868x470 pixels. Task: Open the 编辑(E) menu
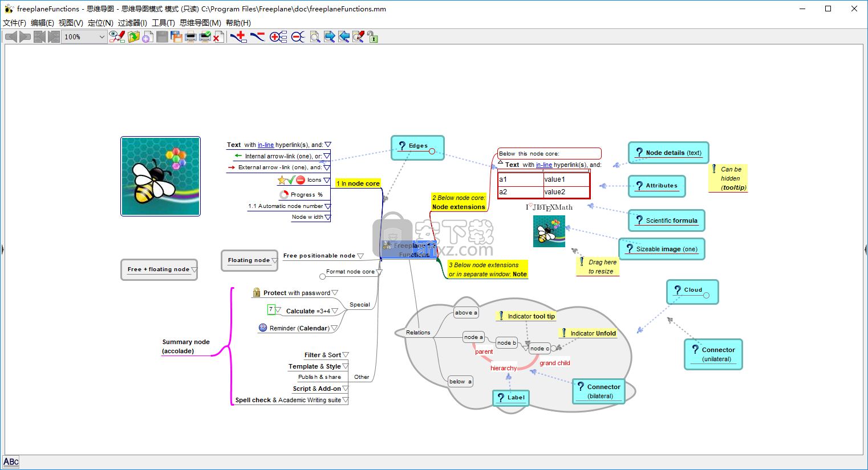coord(42,23)
